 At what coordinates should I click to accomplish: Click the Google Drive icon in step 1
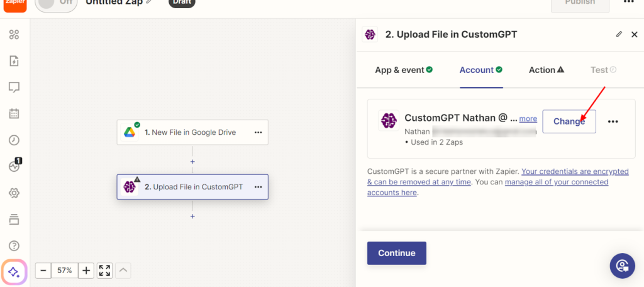coord(130,132)
